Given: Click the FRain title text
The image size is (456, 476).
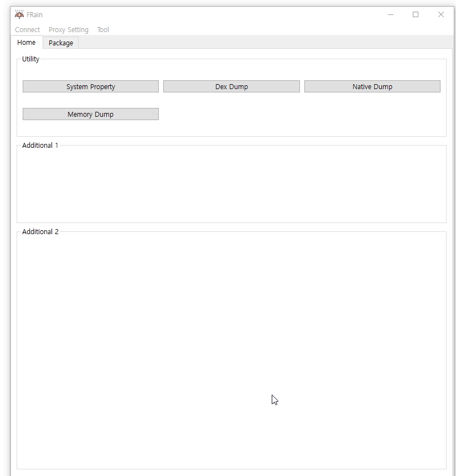Looking at the screenshot, I should point(35,15).
